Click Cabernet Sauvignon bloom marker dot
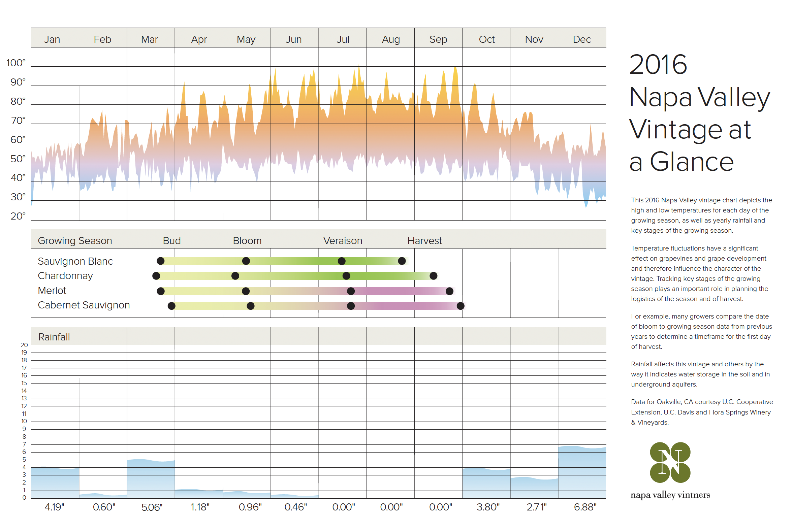The width and height of the screenshot is (793, 532). point(251,306)
